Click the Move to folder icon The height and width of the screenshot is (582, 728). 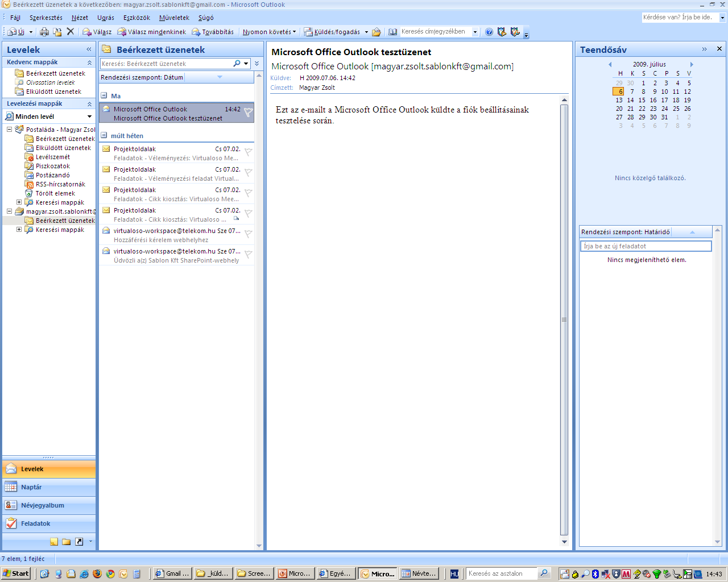pos(57,32)
